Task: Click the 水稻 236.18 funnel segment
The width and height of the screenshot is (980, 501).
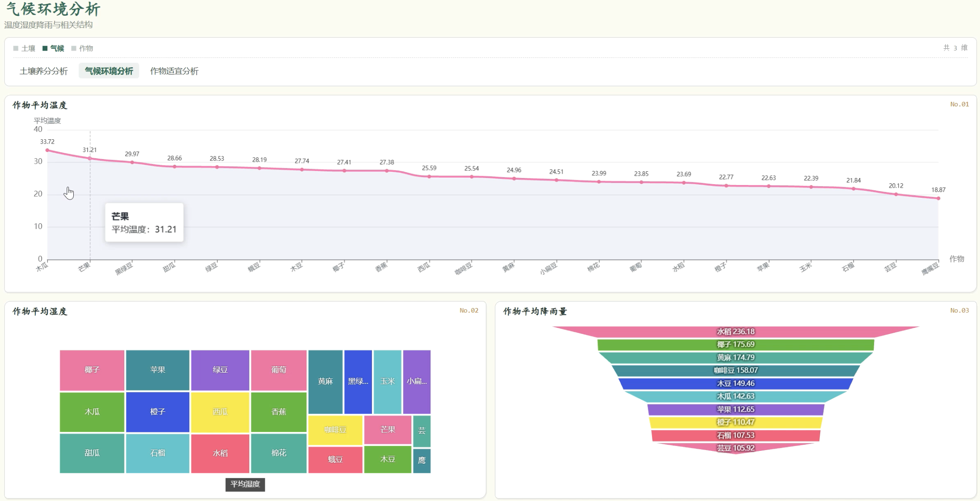Action: click(735, 332)
